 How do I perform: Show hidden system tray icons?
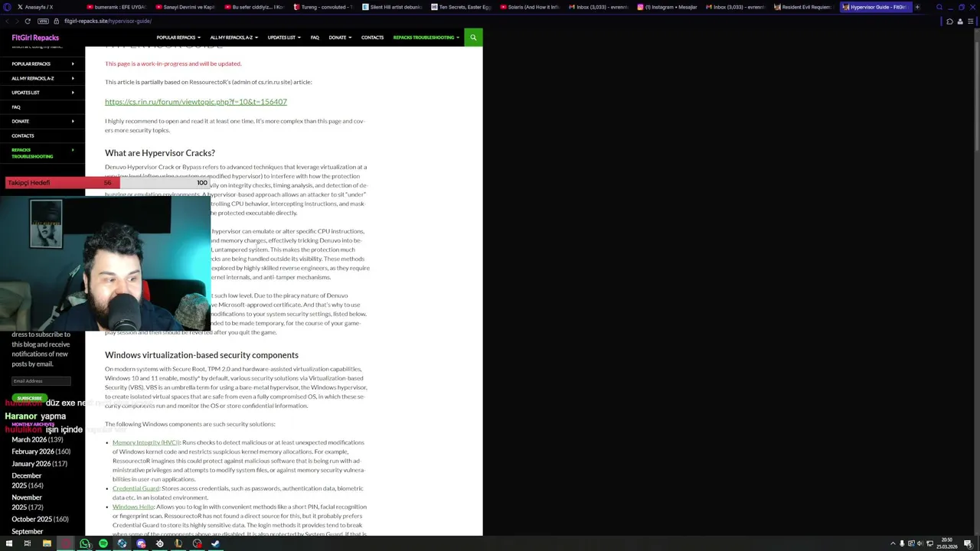click(x=893, y=543)
